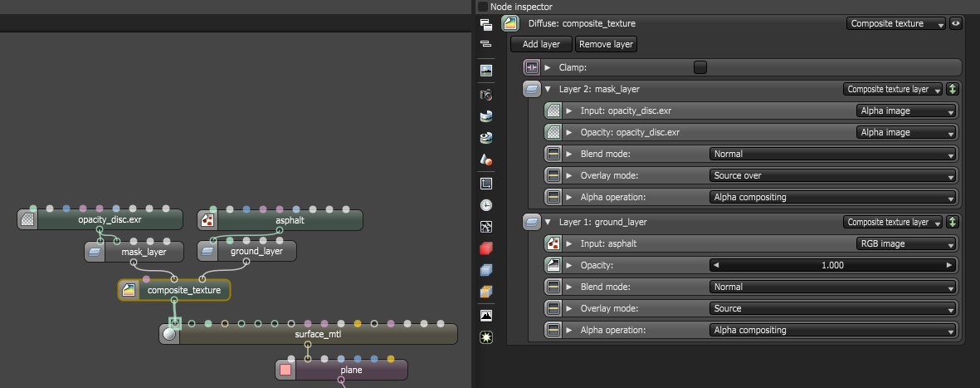Click the Layer 1 Opacity slider showing 1.000
This screenshot has height=388, width=980.
pos(832,265)
